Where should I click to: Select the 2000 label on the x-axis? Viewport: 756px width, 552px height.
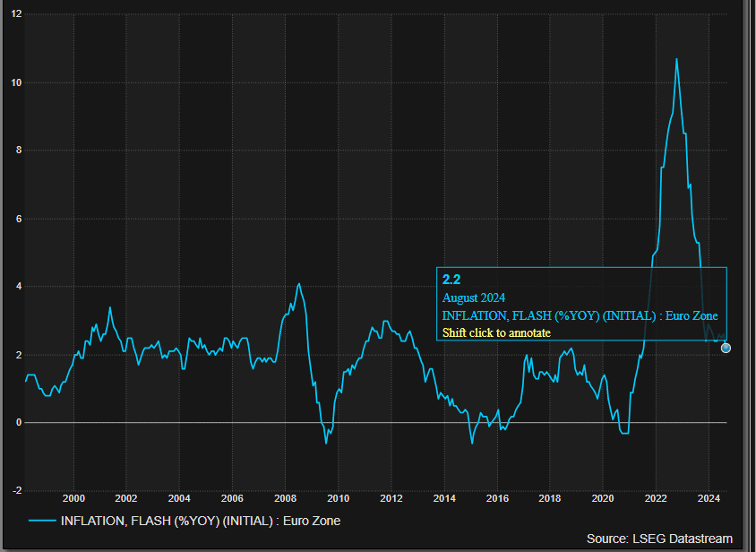coord(73,498)
